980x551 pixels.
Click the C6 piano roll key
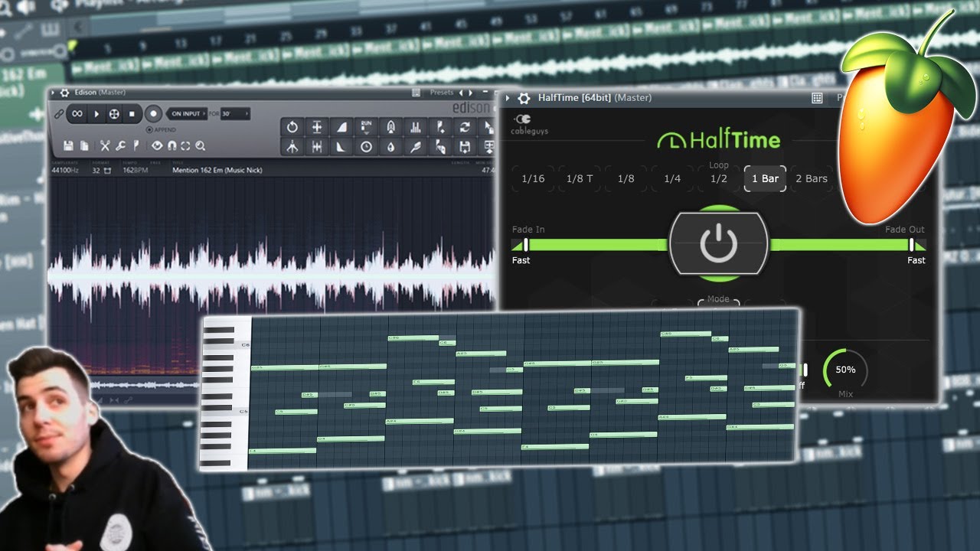pos(227,345)
